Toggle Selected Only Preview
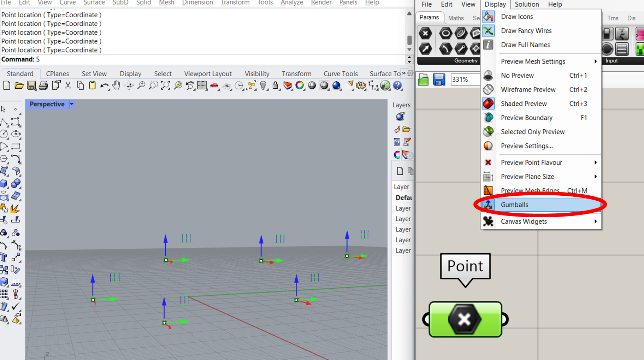 click(541, 132)
